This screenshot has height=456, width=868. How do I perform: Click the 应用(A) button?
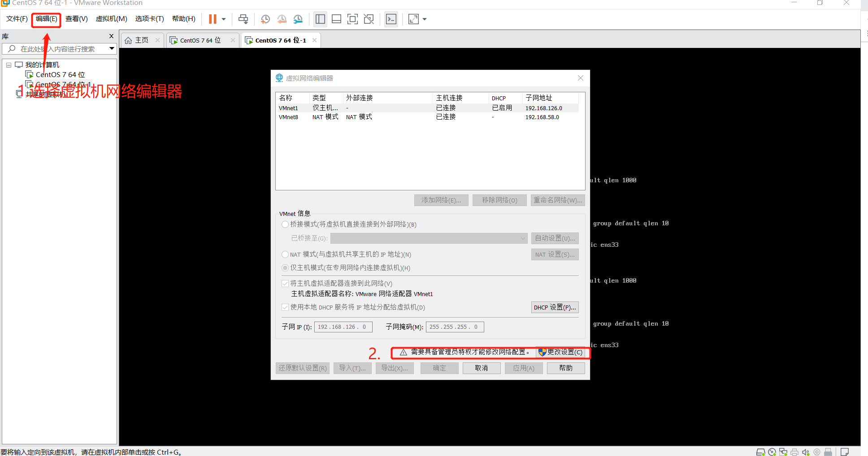524,368
